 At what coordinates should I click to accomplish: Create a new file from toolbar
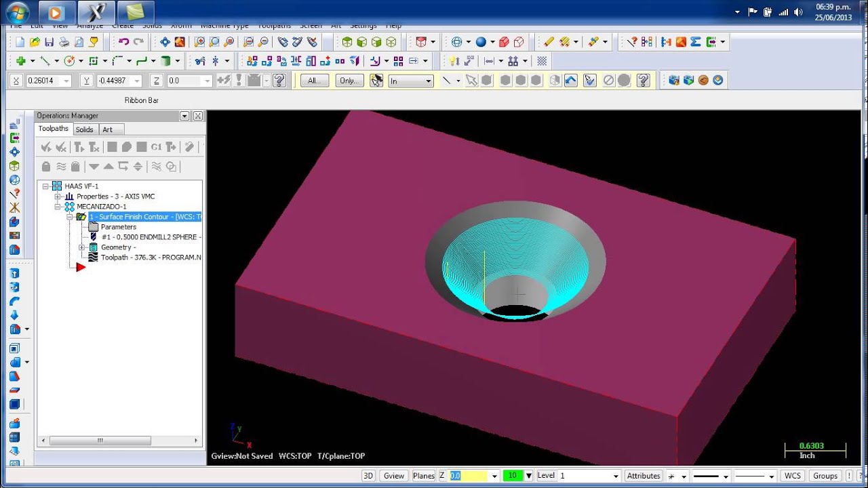pos(20,42)
